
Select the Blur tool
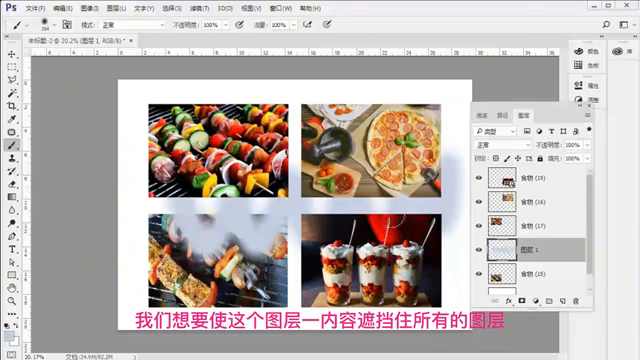12,210
